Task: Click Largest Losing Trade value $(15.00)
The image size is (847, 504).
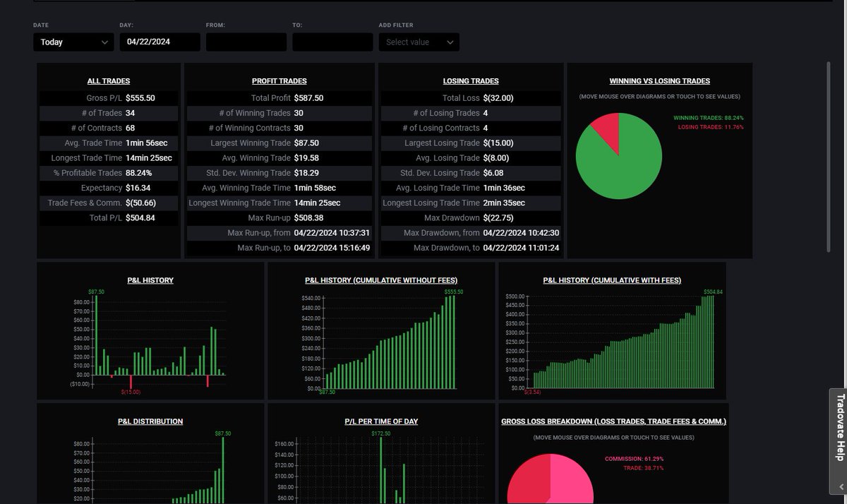Action: (x=498, y=143)
